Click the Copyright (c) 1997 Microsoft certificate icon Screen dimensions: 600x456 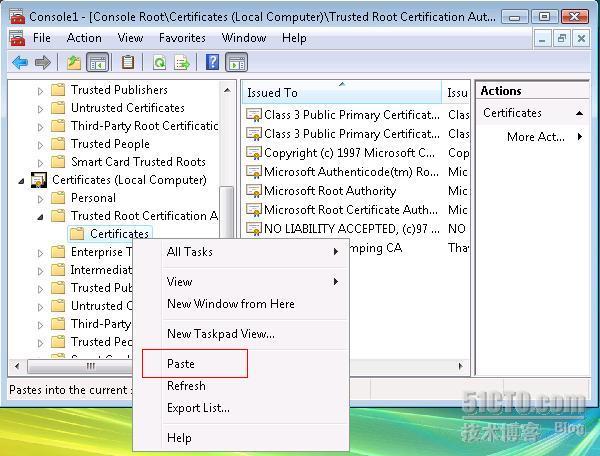(254, 153)
